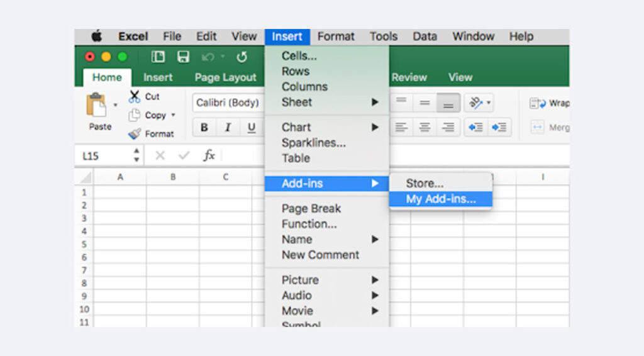Toggle Bold formatting
Image resolution: width=644 pixels, height=356 pixels.
point(204,128)
